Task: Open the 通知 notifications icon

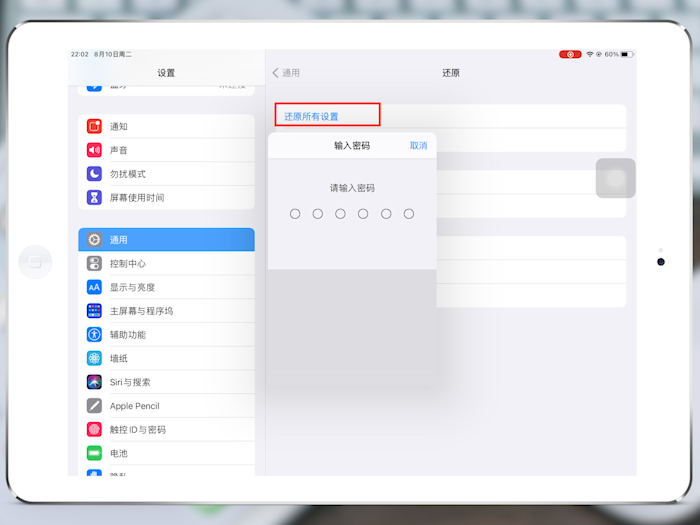Action: coord(94,126)
